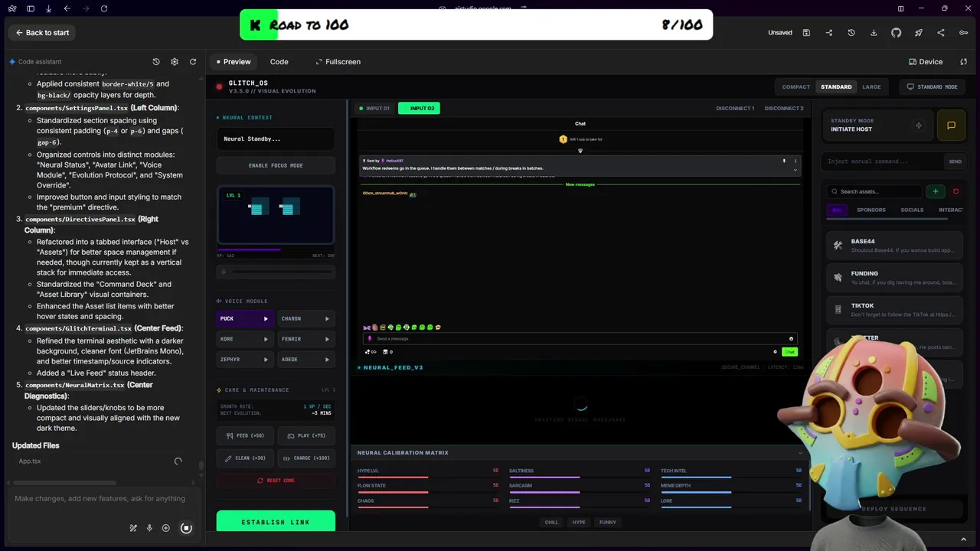Open the Socials asset tab
980x551 pixels.
click(912, 210)
